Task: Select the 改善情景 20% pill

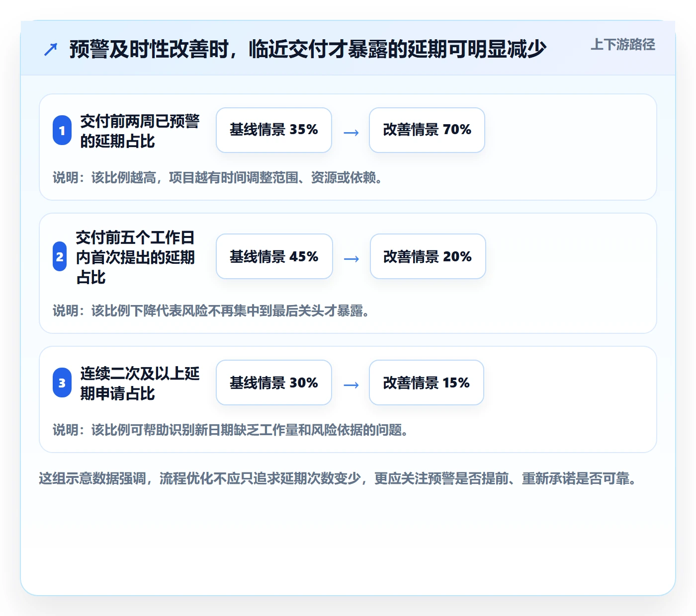Action: pos(428,256)
